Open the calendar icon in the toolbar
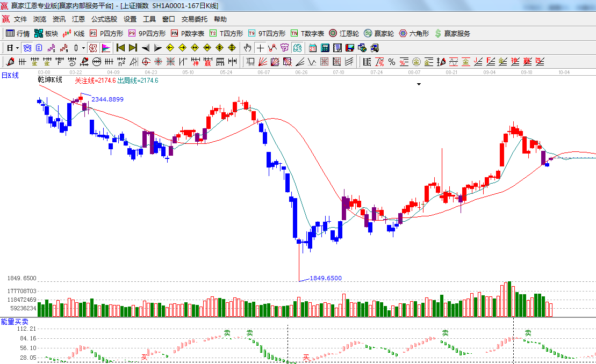The image size is (596, 364). [312, 48]
